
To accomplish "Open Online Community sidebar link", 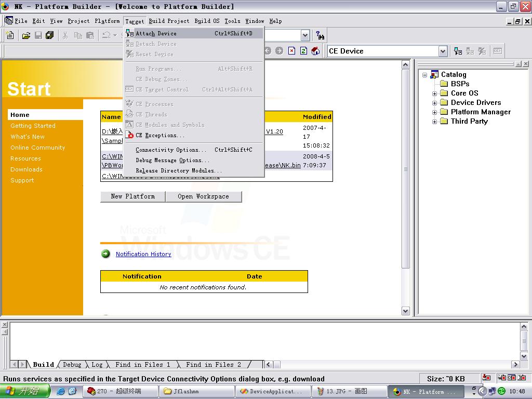I will [x=37, y=148].
